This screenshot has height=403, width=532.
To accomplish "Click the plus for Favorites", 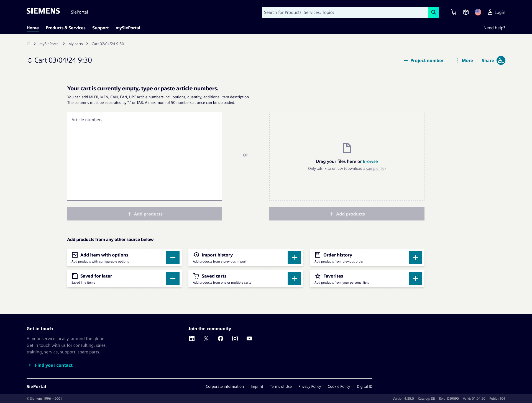I will (x=416, y=279).
